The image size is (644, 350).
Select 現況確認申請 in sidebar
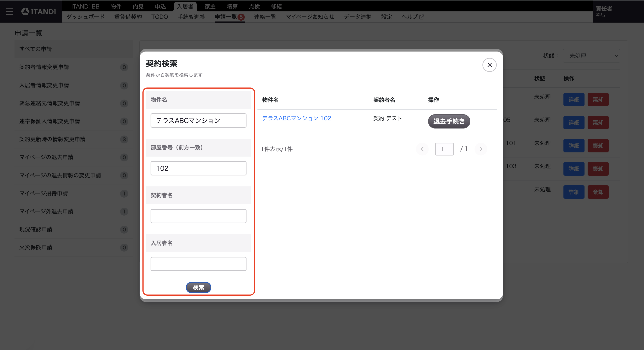click(74, 229)
